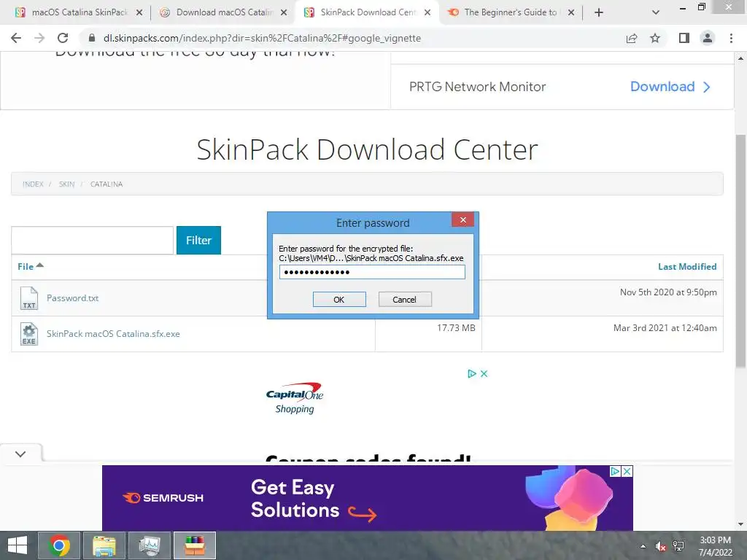Click the browser forward arrow
This screenshot has height=560, width=747.
39,38
